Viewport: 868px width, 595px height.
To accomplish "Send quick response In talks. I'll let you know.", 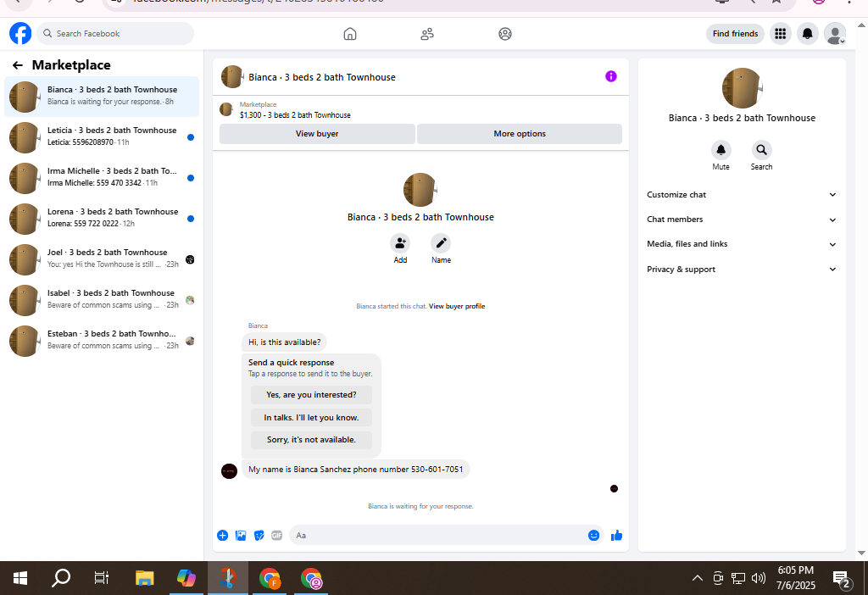I will click(311, 417).
